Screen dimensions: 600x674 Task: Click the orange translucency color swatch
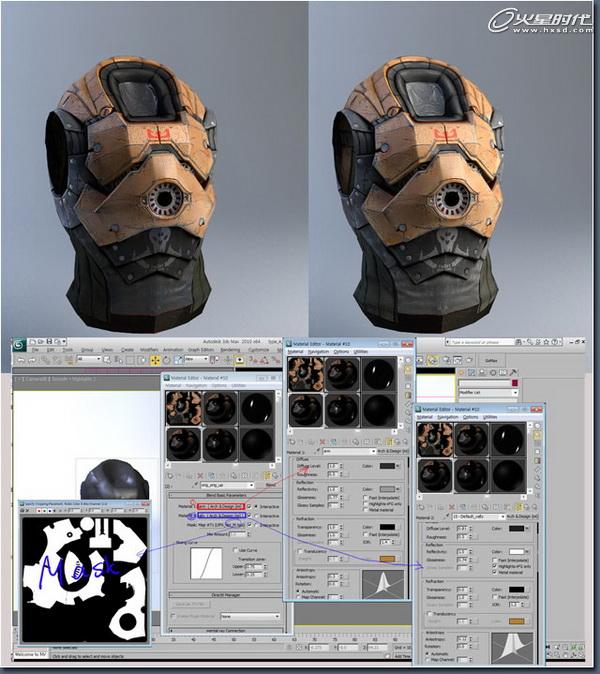pyautogui.click(x=387, y=558)
